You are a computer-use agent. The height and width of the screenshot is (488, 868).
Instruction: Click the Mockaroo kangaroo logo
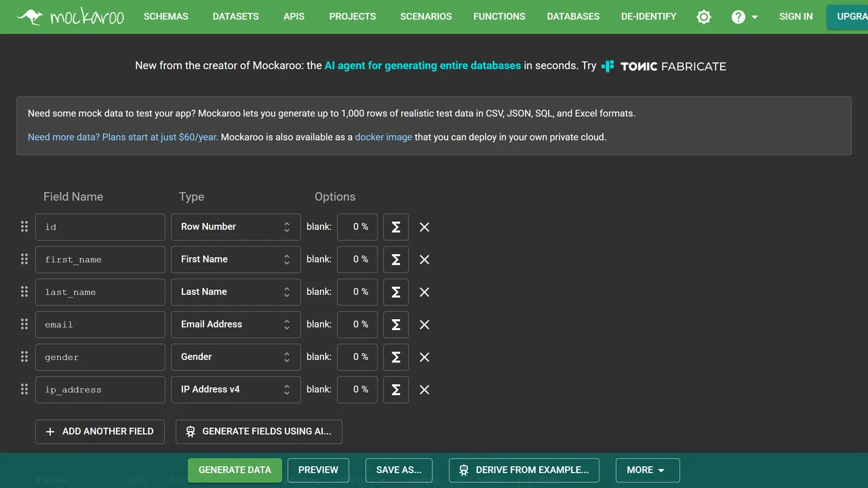pyautogui.click(x=71, y=16)
